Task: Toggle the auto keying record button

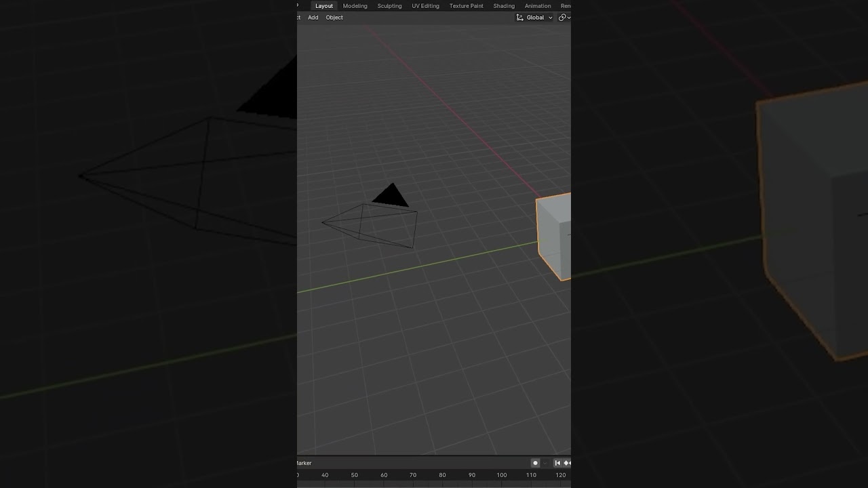Action: click(x=535, y=463)
